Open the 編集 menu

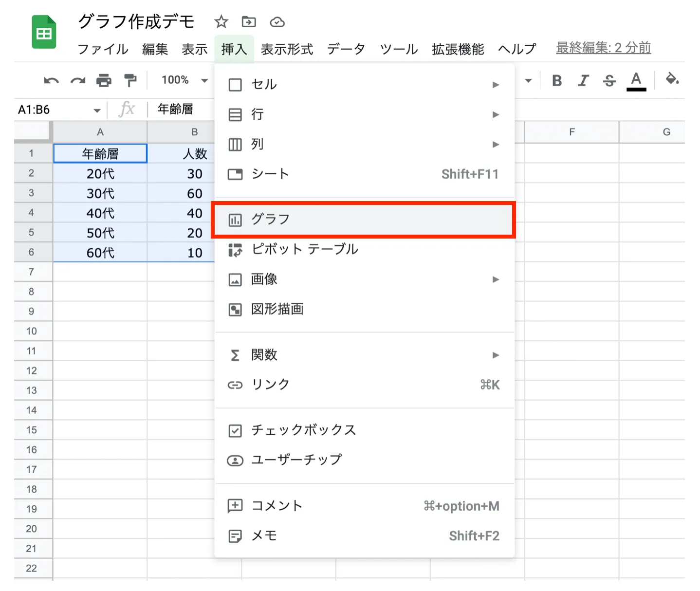coord(155,49)
